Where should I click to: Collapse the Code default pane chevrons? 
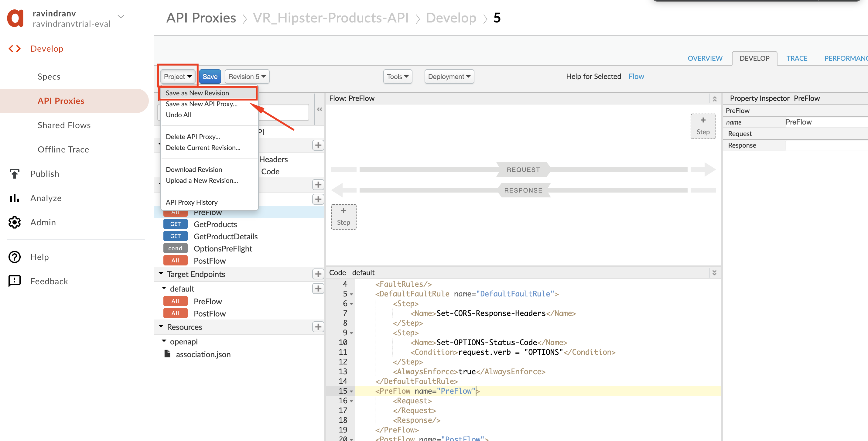click(x=714, y=272)
